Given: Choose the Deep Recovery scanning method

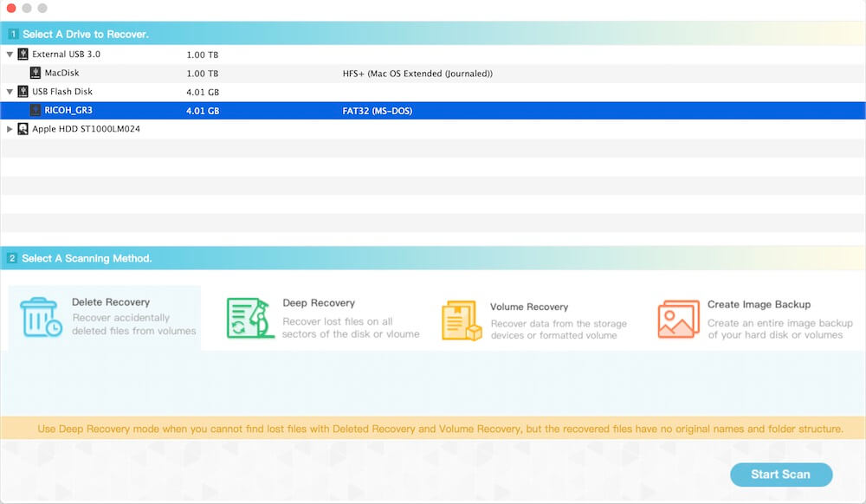Looking at the screenshot, I should pyautogui.click(x=323, y=318).
